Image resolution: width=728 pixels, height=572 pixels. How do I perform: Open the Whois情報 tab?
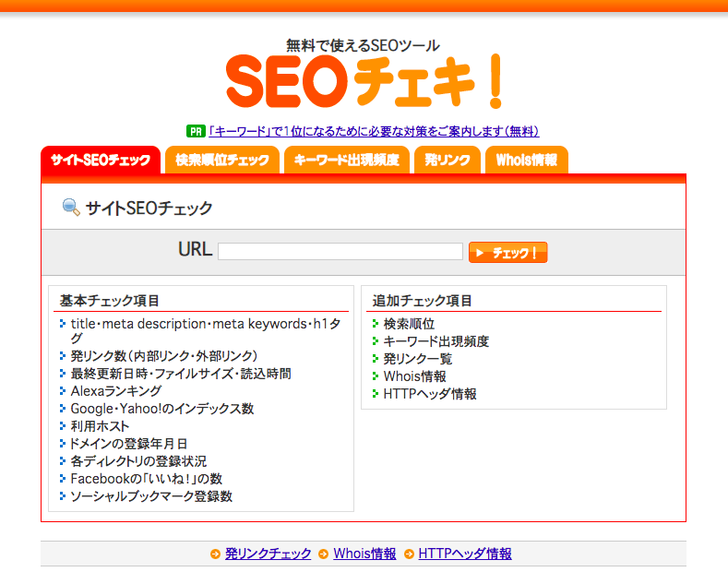pos(527,161)
